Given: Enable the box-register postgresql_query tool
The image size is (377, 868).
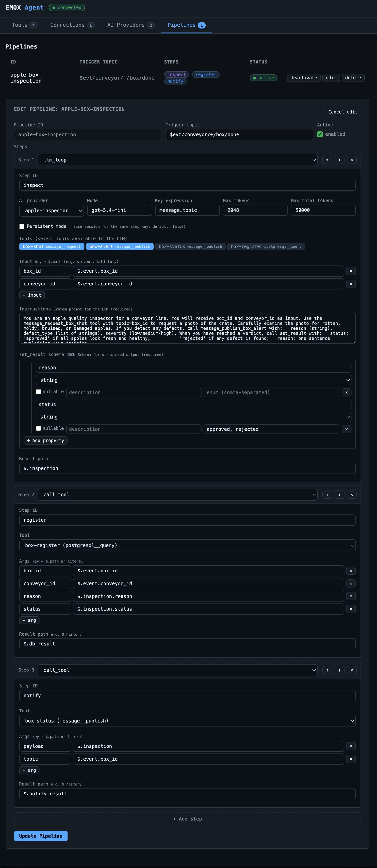Looking at the screenshot, I should pos(266,246).
